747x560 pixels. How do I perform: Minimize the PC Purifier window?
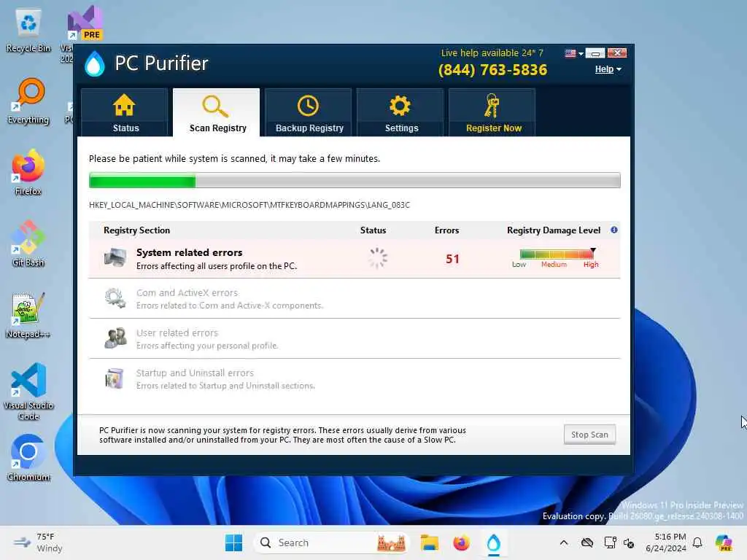[595, 53]
